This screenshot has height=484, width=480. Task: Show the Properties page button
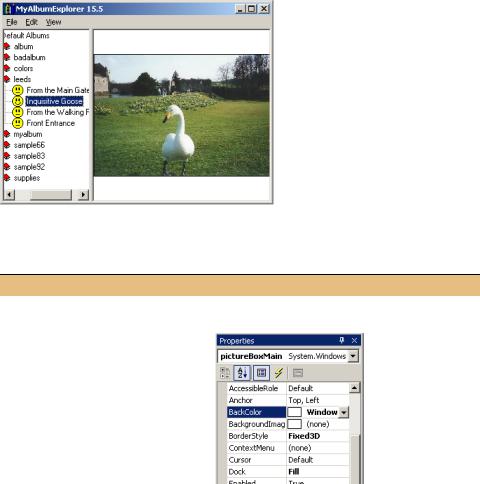coord(261,373)
